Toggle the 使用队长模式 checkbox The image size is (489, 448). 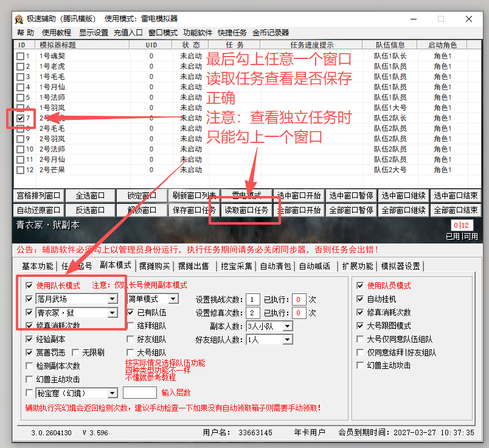tap(29, 285)
